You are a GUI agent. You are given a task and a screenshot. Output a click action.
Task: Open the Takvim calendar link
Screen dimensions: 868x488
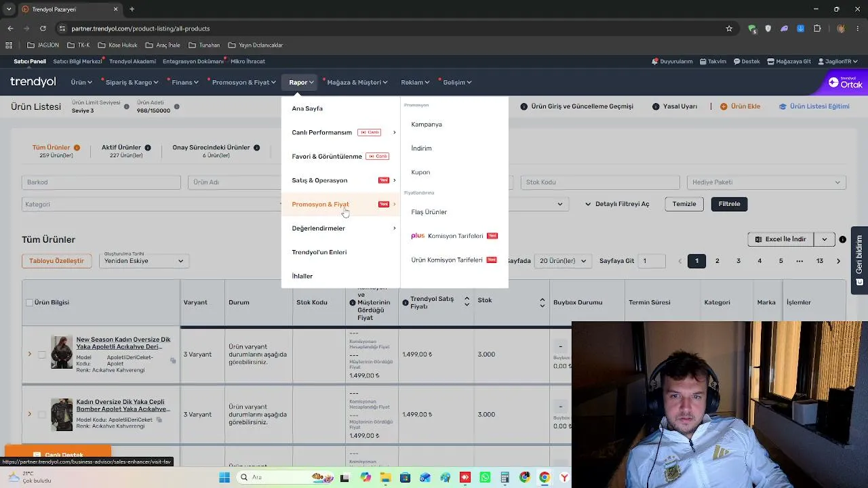(713, 62)
